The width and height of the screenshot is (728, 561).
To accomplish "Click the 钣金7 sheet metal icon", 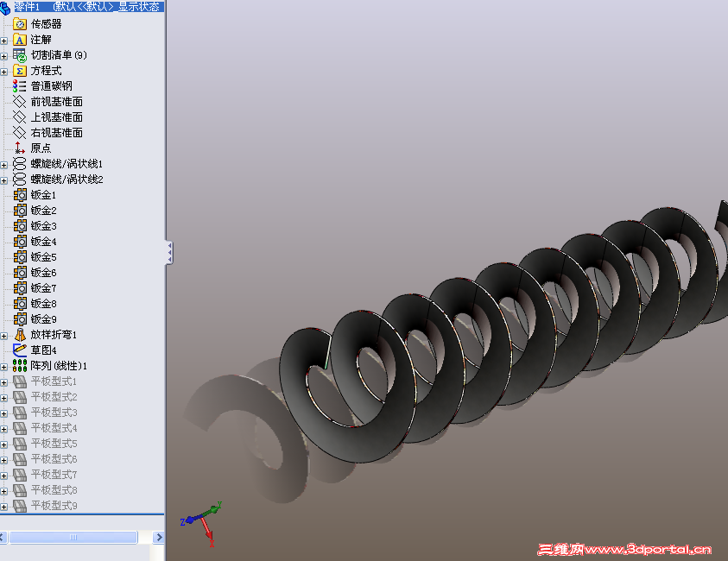I will coord(20,288).
